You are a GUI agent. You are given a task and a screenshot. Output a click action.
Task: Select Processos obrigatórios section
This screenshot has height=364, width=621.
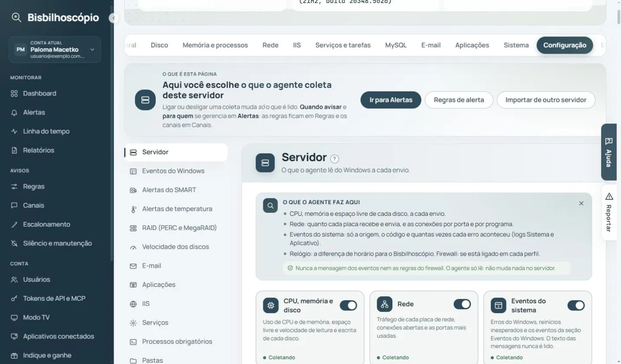[176, 341]
